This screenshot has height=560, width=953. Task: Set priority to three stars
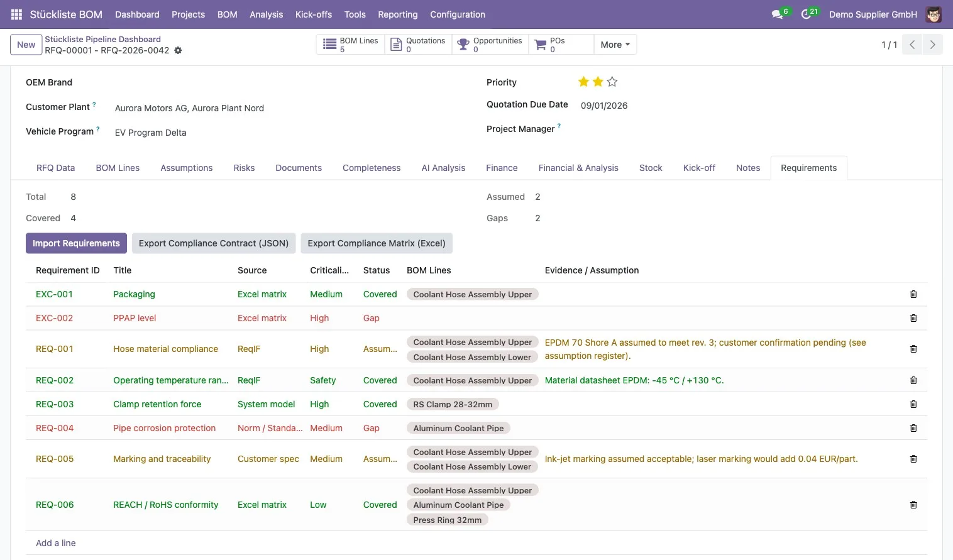pyautogui.click(x=612, y=82)
